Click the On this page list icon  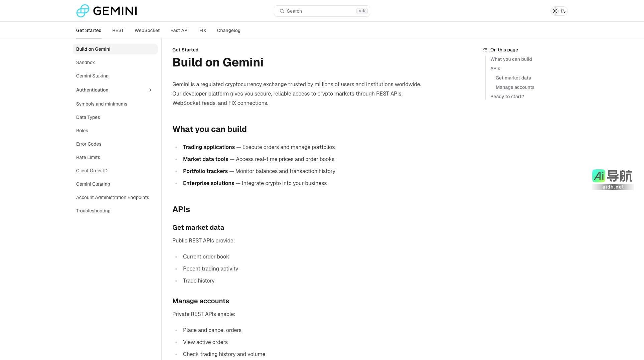point(485,50)
